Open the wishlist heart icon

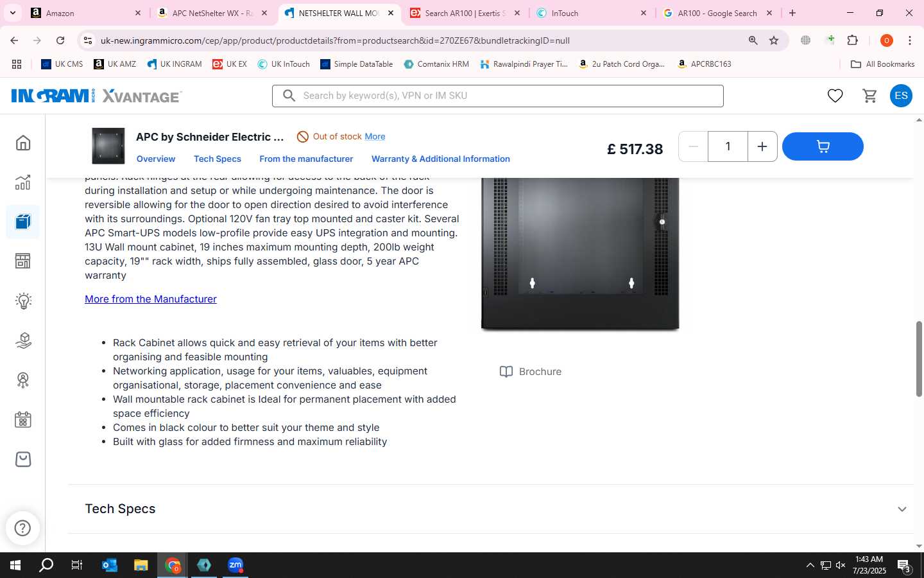[835, 96]
